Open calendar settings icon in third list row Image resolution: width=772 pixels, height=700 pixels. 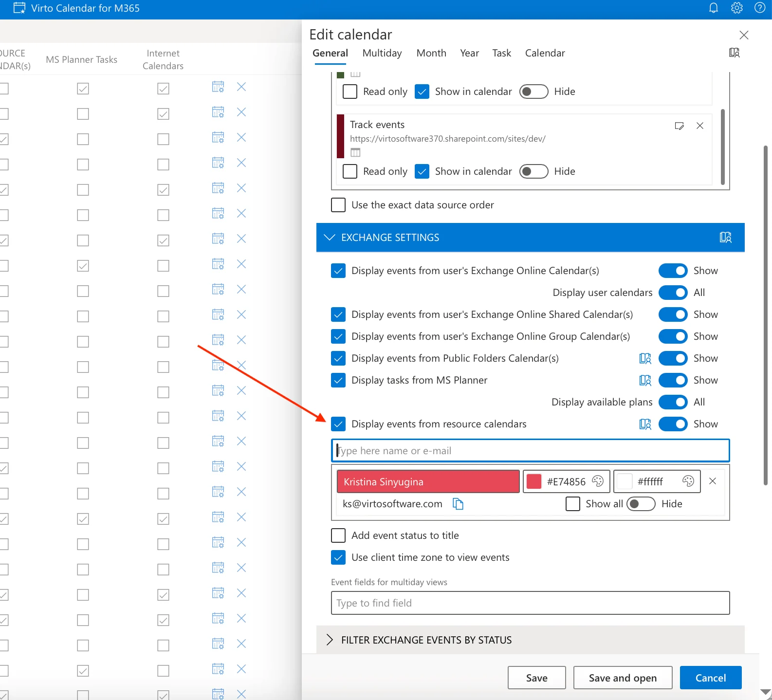(x=218, y=137)
